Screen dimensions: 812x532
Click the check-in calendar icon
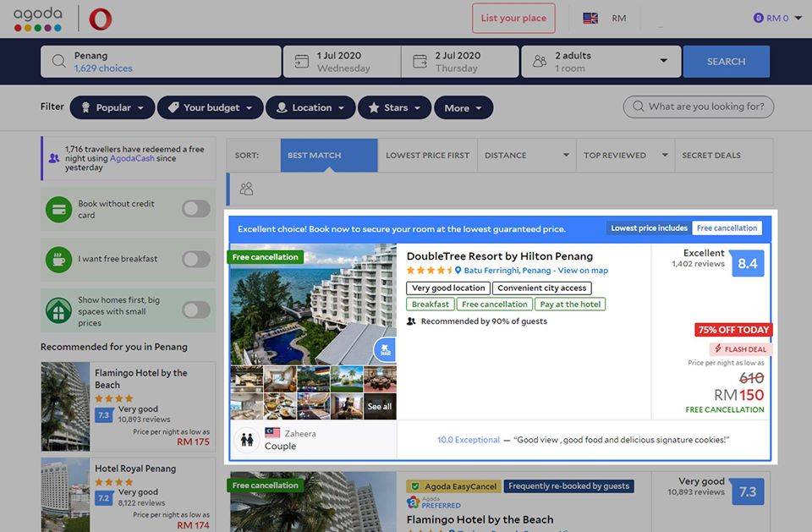point(301,62)
